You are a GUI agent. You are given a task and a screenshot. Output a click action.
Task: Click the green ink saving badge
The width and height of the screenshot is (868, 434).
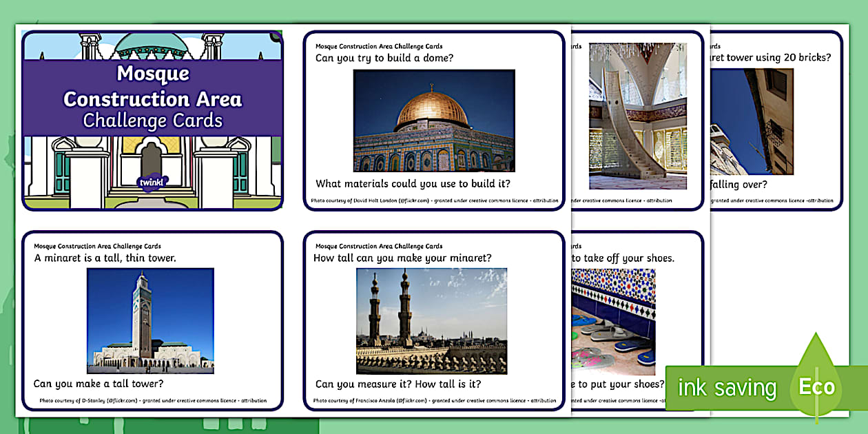pyautogui.click(x=727, y=387)
